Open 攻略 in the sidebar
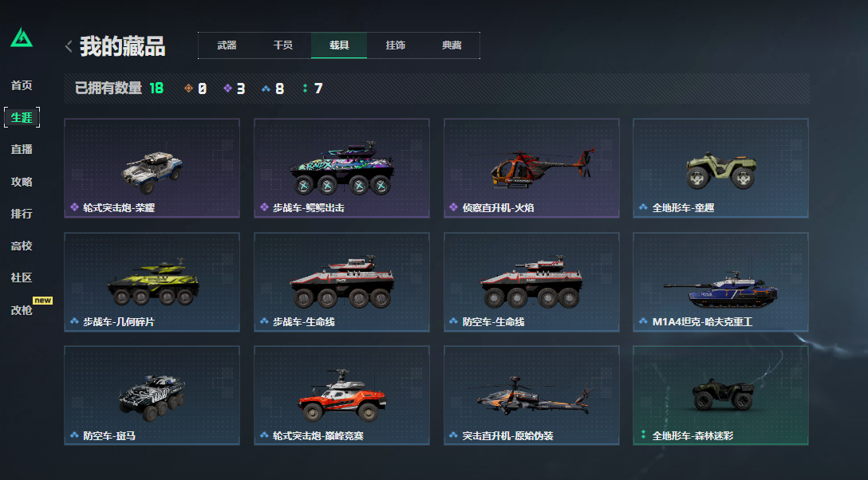Screen dimensions: 868x480 tap(22, 181)
